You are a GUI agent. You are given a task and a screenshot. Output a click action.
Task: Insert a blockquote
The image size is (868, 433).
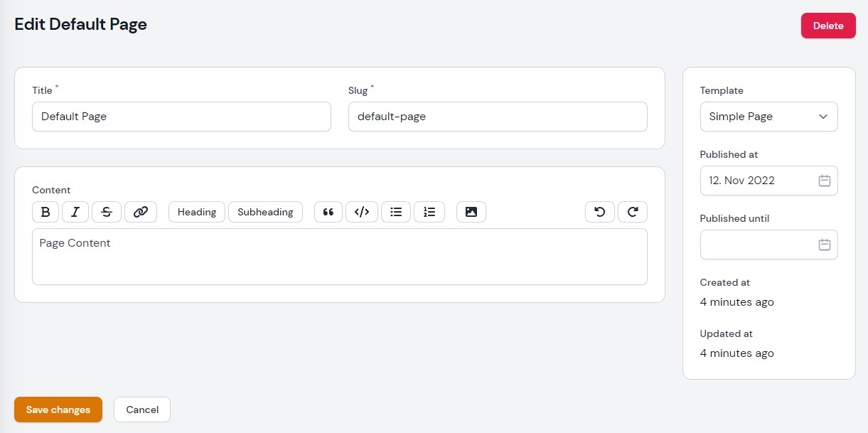328,212
